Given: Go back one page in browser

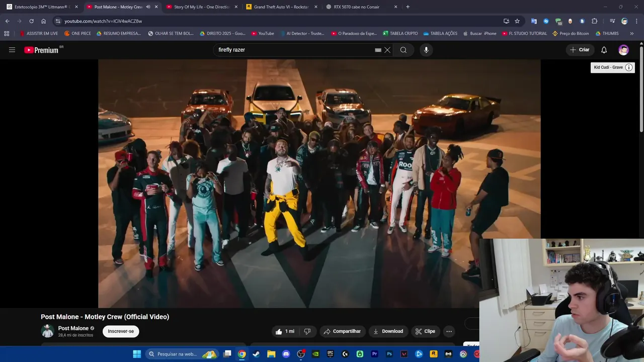Looking at the screenshot, I should 7,21.
